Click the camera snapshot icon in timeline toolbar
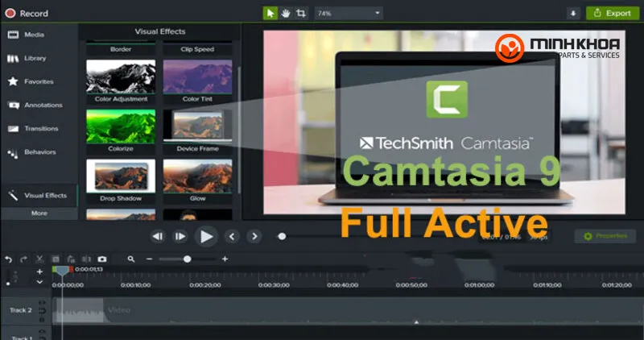644x340 pixels. (102, 259)
